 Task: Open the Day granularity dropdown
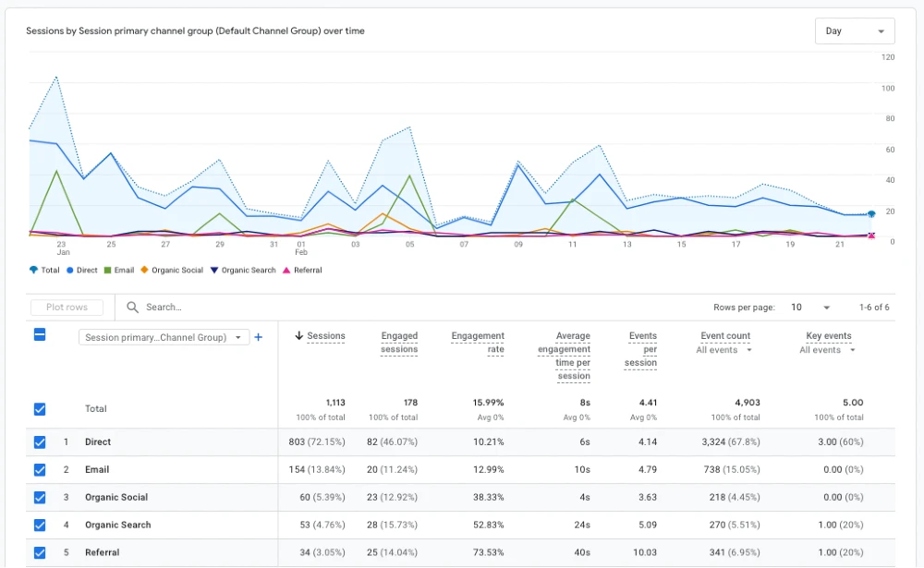[855, 31]
